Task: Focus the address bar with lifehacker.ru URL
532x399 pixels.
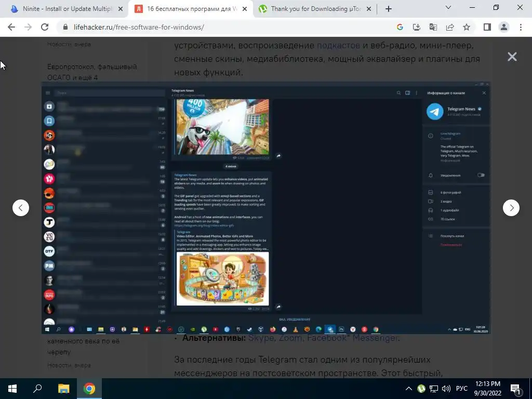Action: click(224, 27)
